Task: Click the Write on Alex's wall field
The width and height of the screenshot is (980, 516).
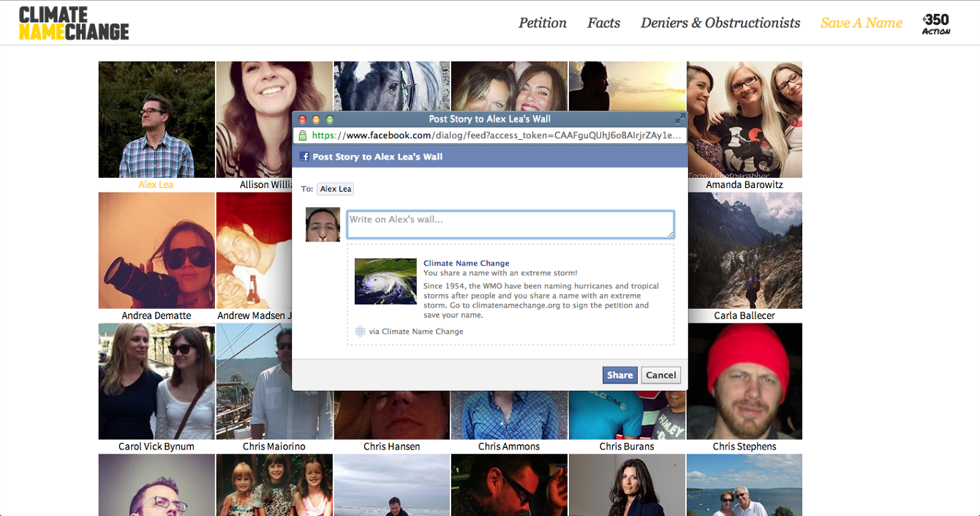Action: tap(510, 225)
